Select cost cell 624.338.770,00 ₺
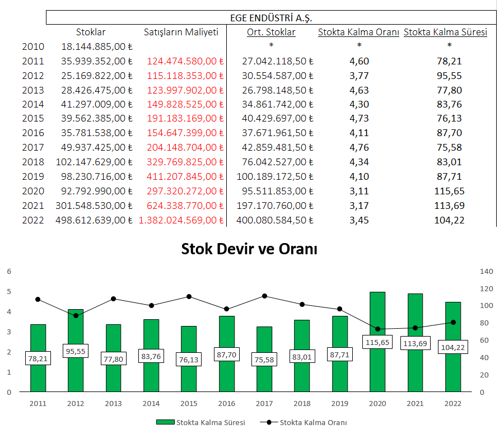 pyautogui.click(x=185, y=206)
